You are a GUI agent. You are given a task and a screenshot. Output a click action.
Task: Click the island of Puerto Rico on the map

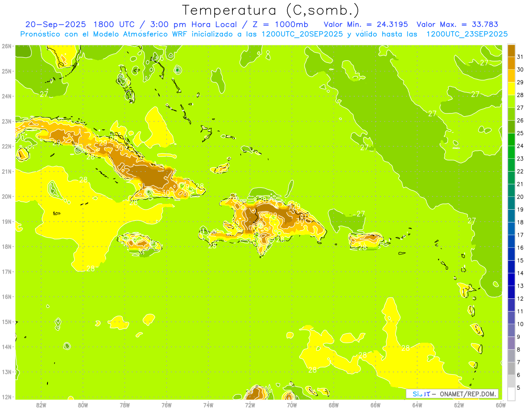coord(365,240)
